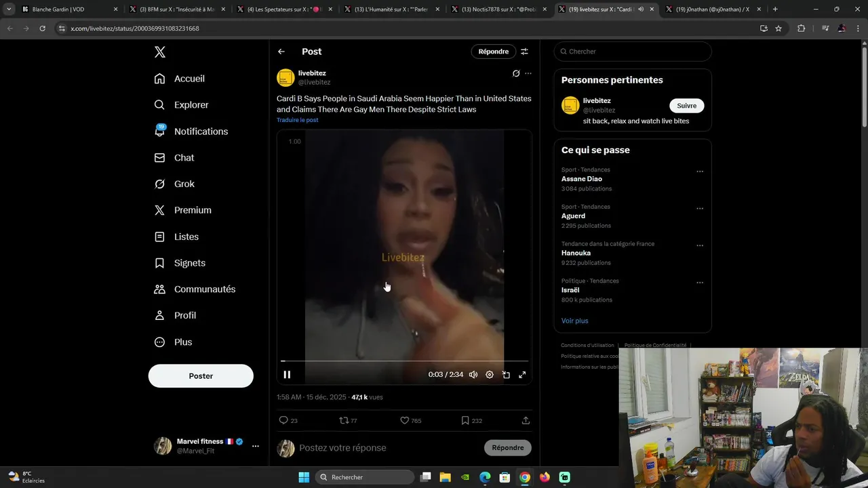This screenshot has width=868, height=488.
Task: Open Firefox from the taskbar
Action: pyautogui.click(x=545, y=477)
